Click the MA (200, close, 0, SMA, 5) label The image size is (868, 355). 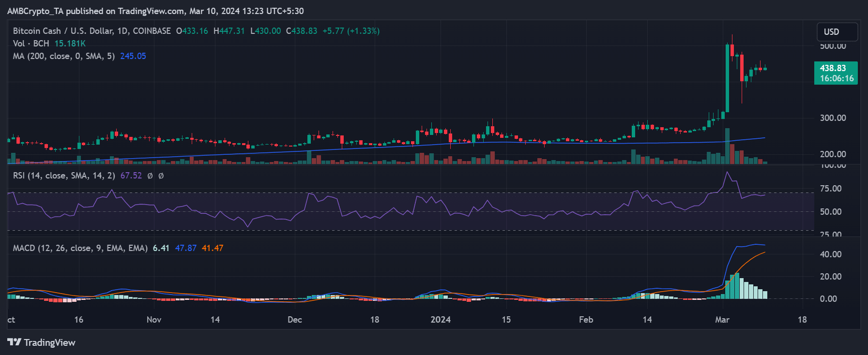(x=64, y=56)
